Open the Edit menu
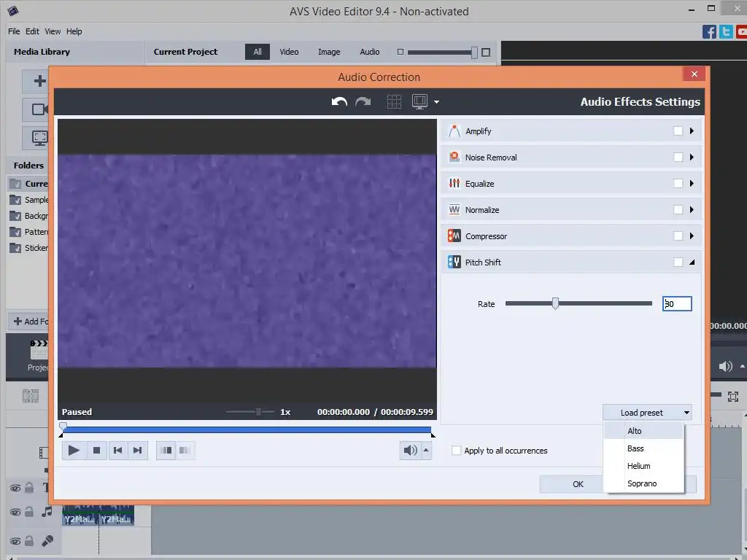Screen dimensions: 747x560 (x=32, y=31)
